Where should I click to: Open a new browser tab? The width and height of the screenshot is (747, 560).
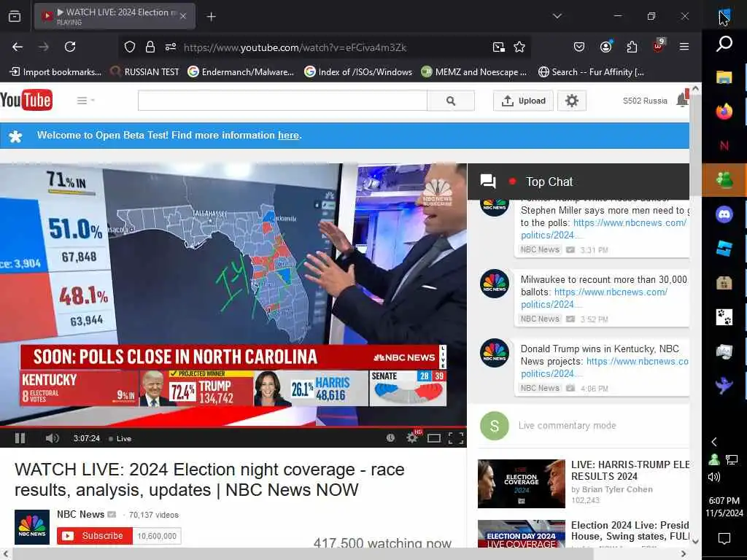click(211, 17)
